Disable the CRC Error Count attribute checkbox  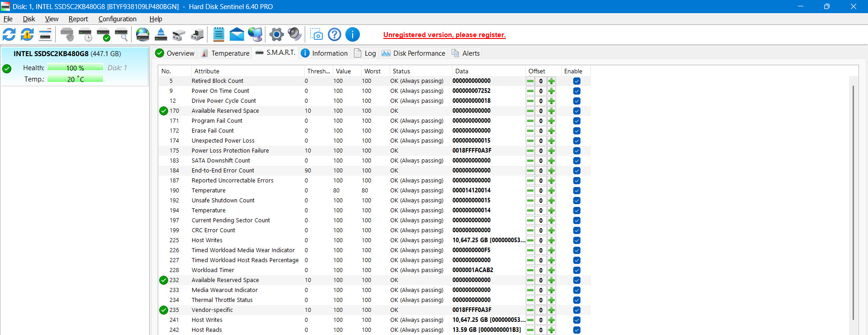[576, 230]
